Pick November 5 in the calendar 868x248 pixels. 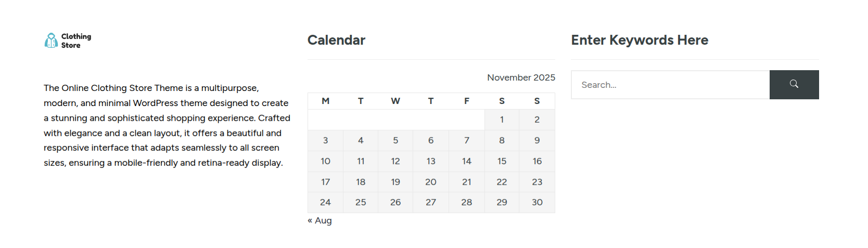coord(395,140)
